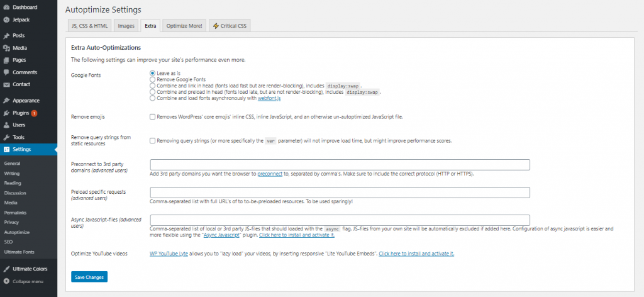644x297 pixels.
Task: Focus the Async Javascript-files input field
Action: pos(340,220)
